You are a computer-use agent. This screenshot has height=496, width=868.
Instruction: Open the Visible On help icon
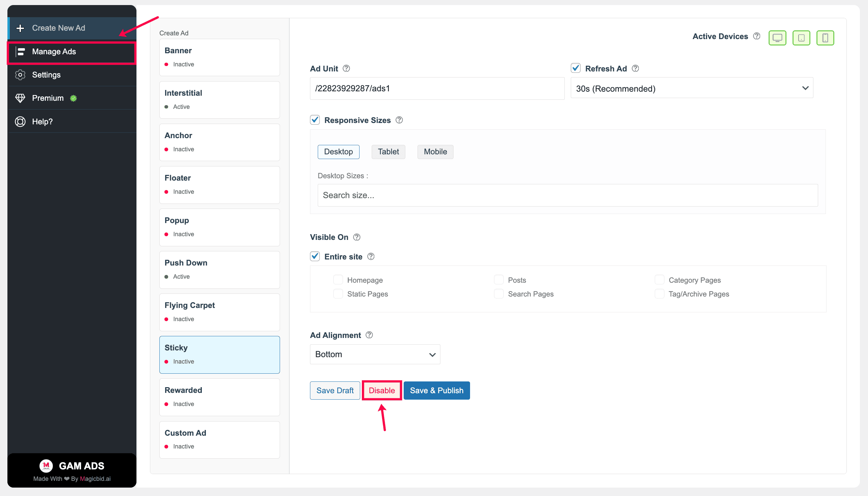pyautogui.click(x=357, y=237)
